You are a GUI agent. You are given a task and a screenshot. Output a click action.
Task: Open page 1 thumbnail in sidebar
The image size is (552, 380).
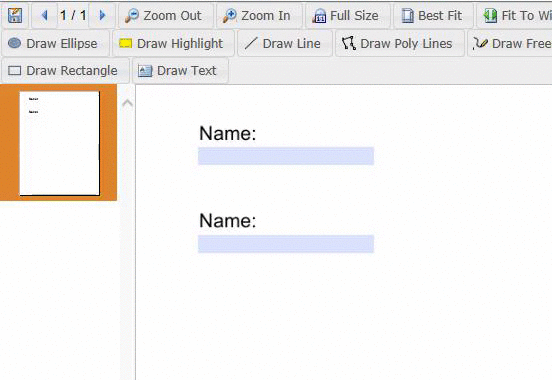tap(59, 143)
